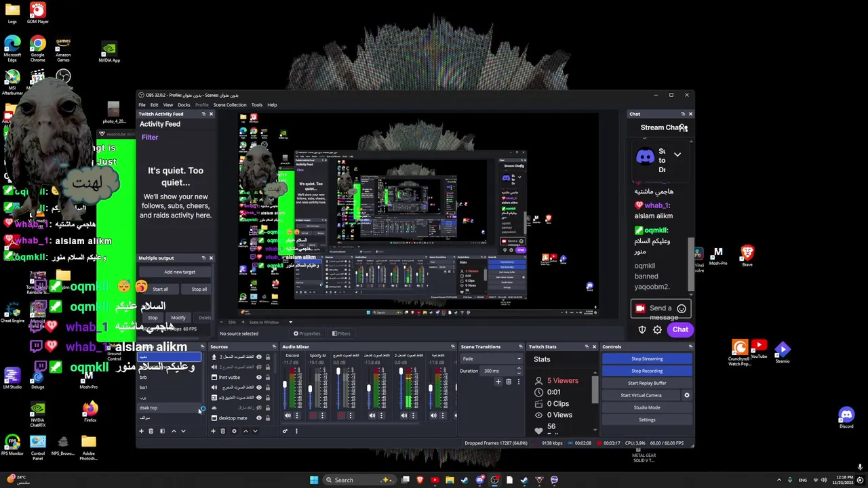
Task: Open Spotify M channel options three dots
Action: click(322, 415)
